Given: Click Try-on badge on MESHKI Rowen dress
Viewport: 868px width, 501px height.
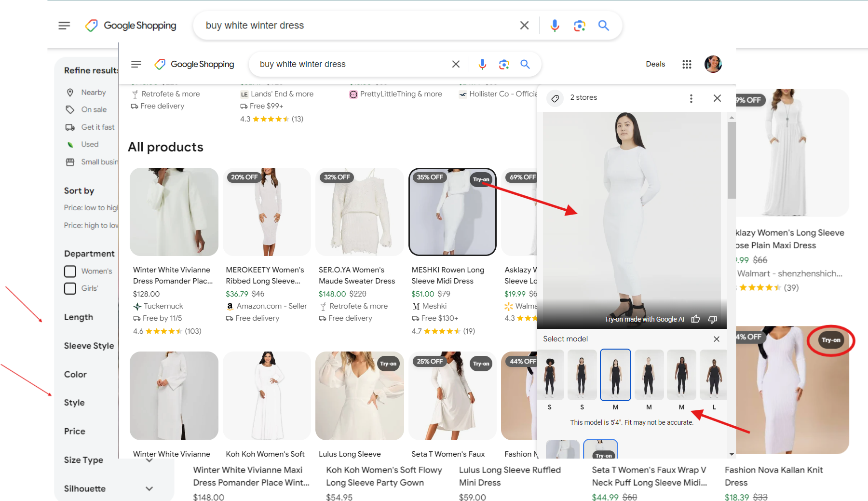Looking at the screenshot, I should point(481,179).
